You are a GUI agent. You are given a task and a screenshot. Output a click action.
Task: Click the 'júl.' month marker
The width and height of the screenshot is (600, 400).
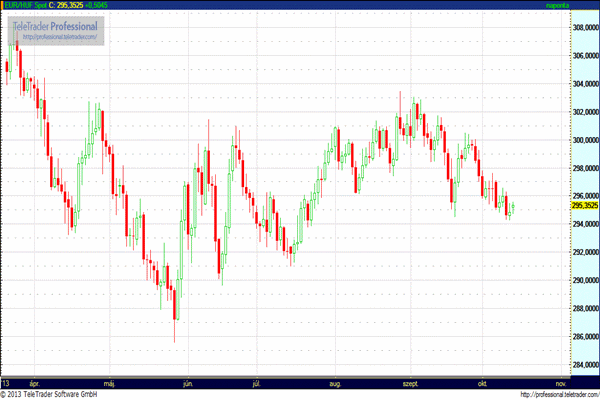coord(257,383)
